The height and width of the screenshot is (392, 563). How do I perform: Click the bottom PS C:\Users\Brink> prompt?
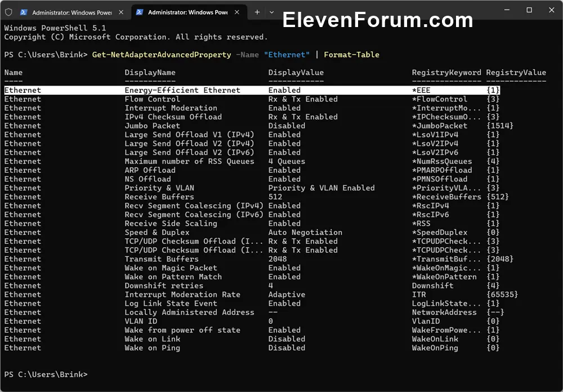[x=46, y=375]
